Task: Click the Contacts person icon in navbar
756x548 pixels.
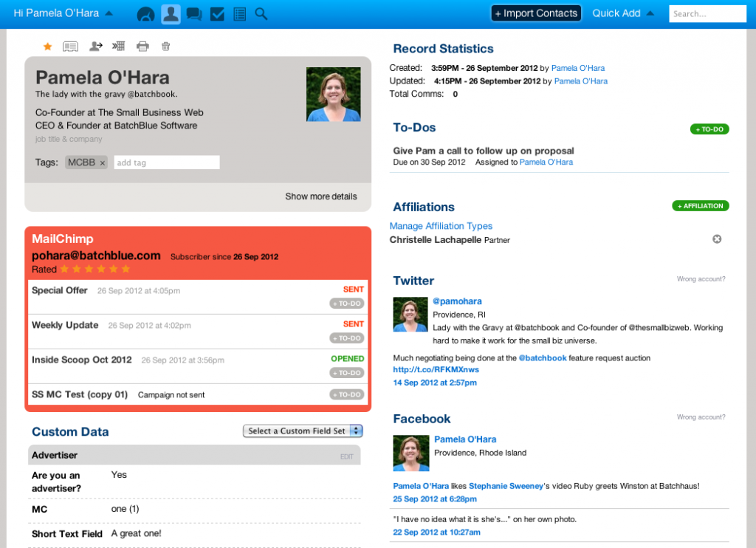Action: pyautogui.click(x=171, y=14)
